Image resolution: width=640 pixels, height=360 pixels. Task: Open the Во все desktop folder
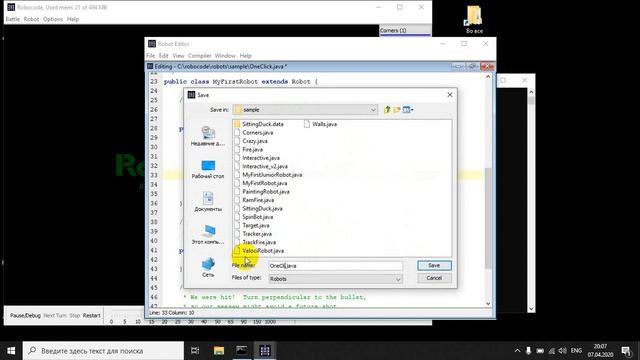point(474,20)
